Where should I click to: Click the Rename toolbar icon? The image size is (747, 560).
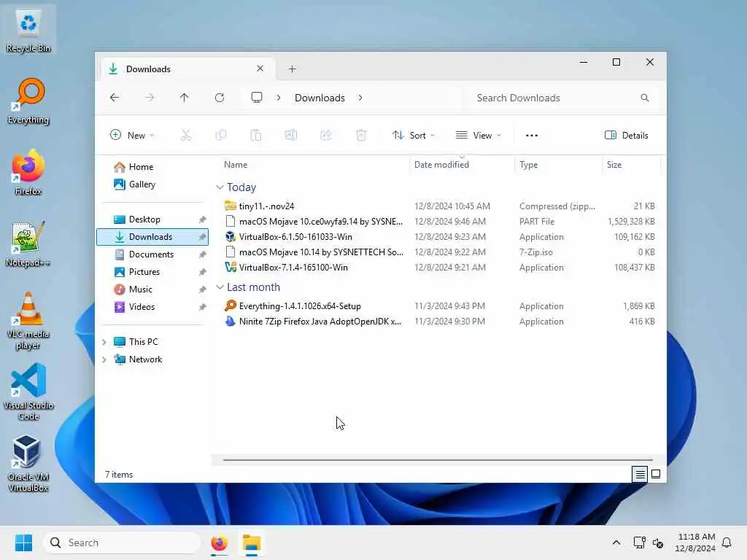click(291, 135)
